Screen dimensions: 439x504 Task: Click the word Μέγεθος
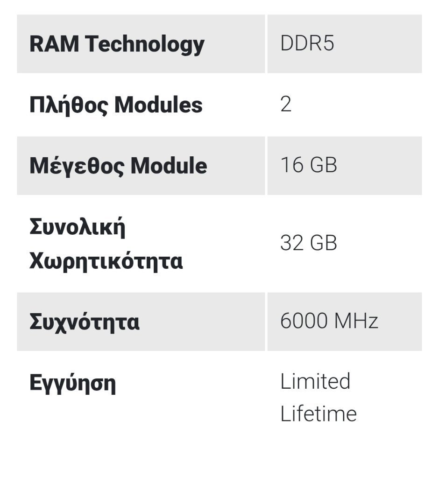pyautogui.click(x=77, y=167)
